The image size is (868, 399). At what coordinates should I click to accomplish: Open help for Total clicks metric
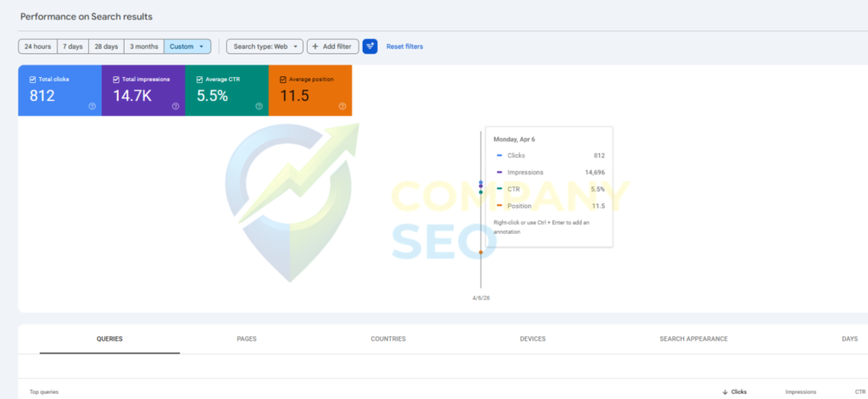click(x=92, y=107)
